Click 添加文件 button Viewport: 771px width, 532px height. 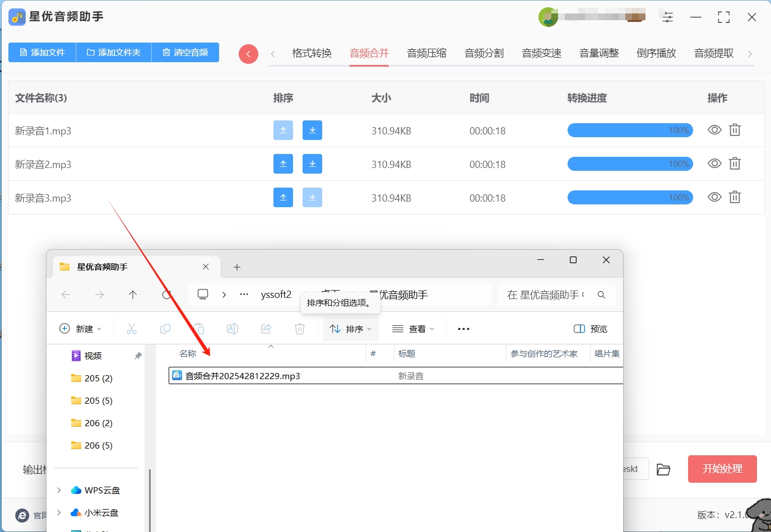point(42,52)
